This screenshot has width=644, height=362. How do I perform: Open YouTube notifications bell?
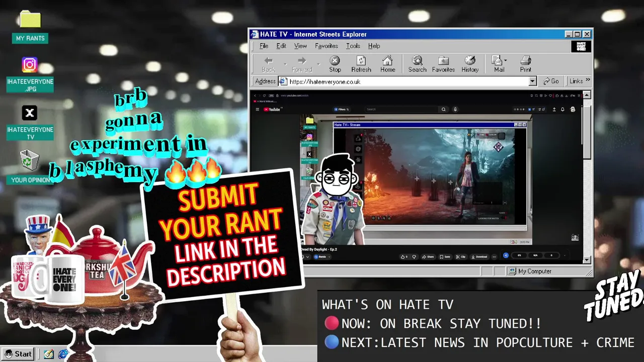pos(562,109)
